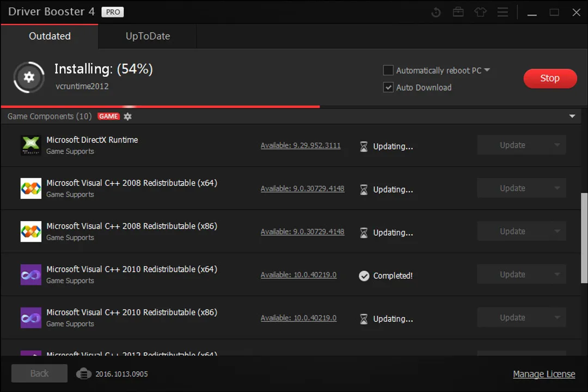The image size is (588, 392).
Task: Click the PRO badge in title
Action: pyautogui.click(x=113, y=12)
